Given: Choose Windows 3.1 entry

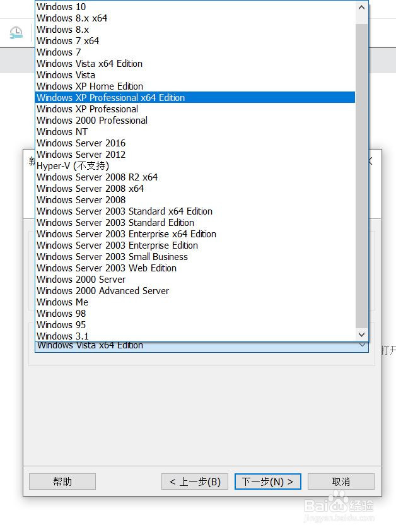Looking at the screenshot, I should [195, 336].
